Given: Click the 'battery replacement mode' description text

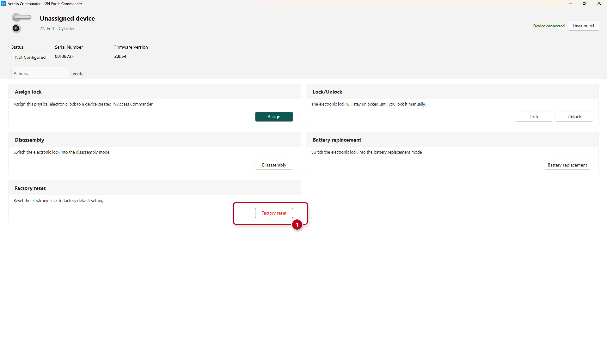Looking at the screenshot, I should pos(367,152).
